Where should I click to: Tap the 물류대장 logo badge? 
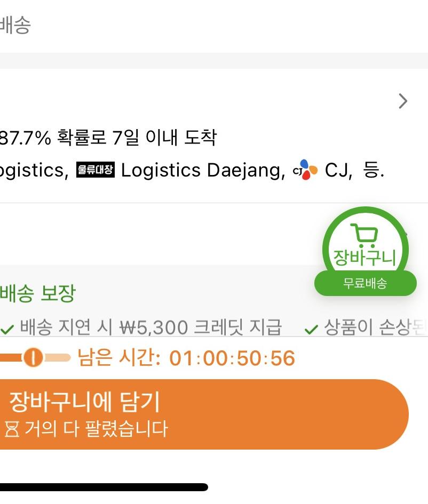pyautogui.click(x=96, y=171)
